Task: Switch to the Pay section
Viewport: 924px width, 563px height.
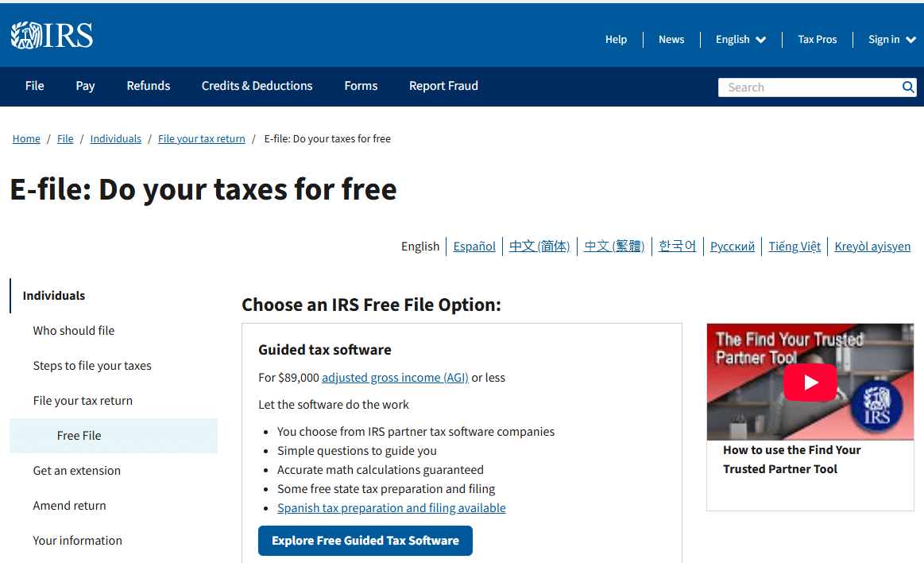Action: [85, 86]
